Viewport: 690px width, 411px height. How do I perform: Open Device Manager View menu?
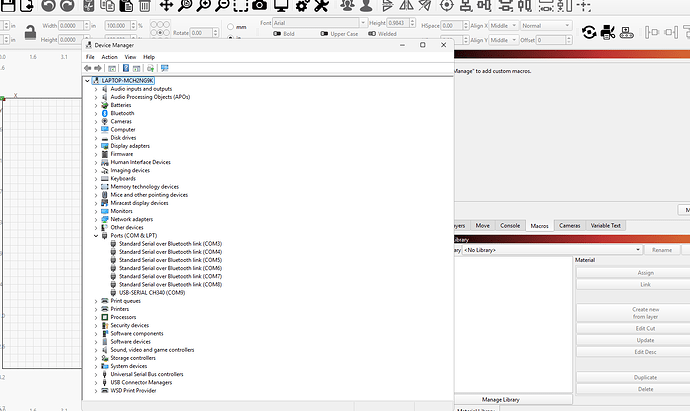[x=130, y=57]
